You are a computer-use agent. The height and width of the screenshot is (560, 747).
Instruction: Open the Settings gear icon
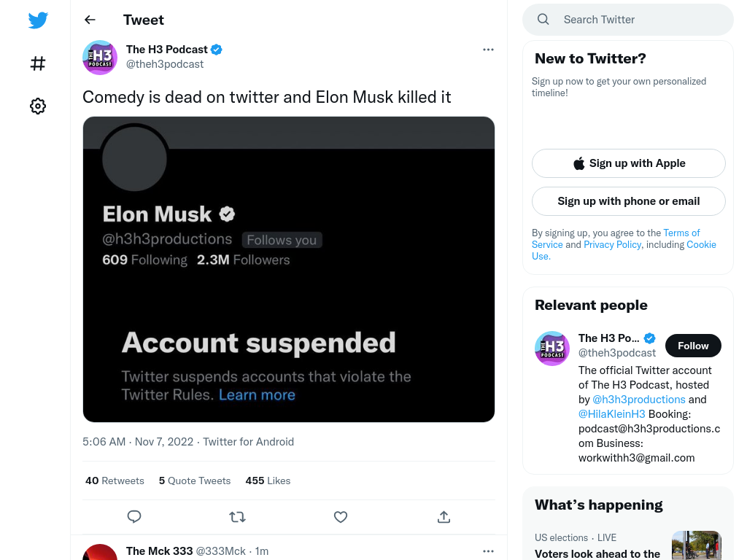(x=38, y=106)
